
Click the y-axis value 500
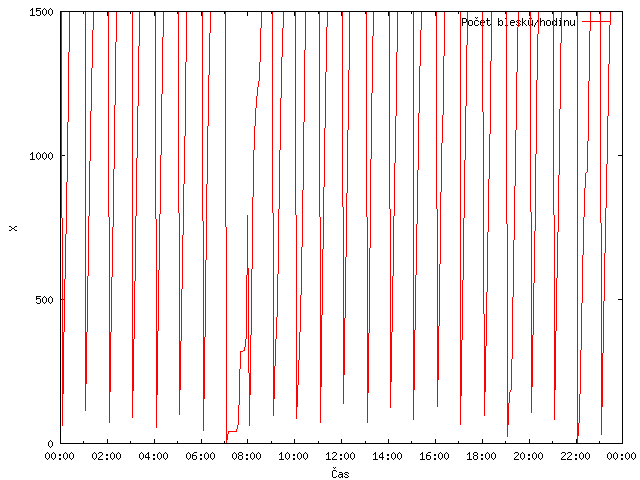point(44,300)
